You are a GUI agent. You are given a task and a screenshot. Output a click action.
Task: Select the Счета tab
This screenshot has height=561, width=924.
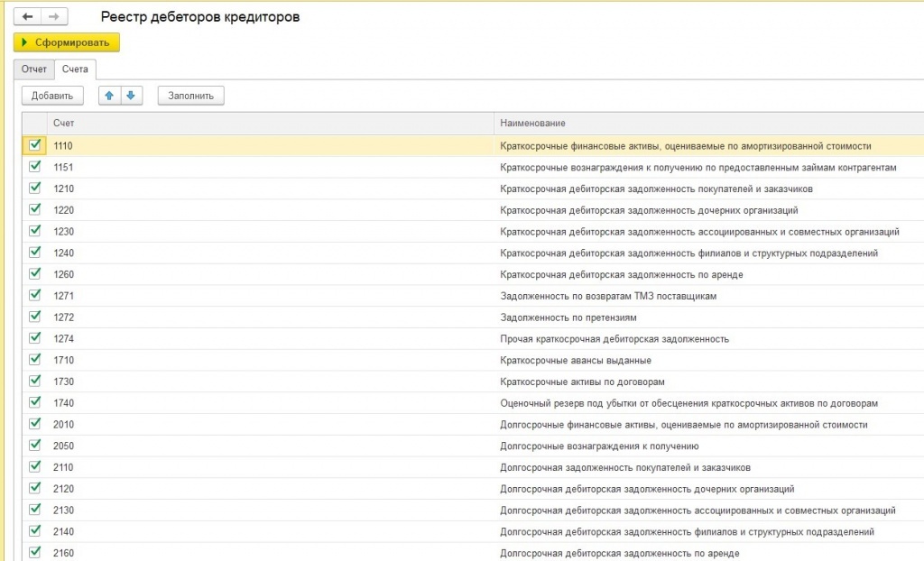75,69
